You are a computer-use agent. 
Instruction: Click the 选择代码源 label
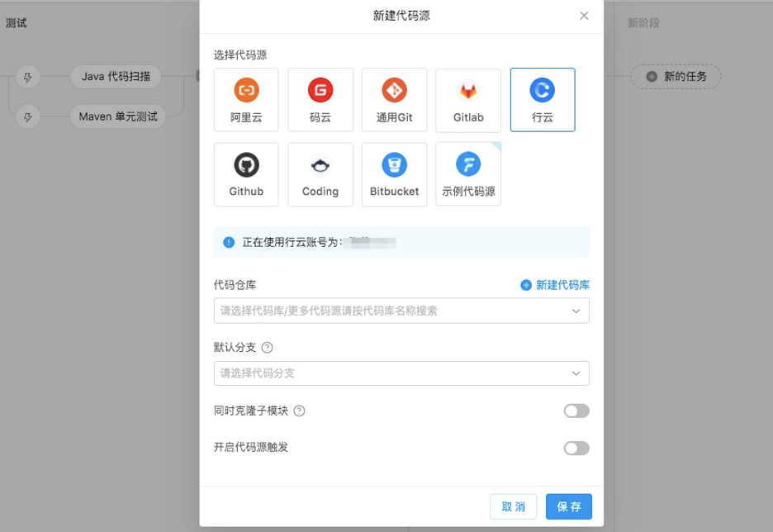[240, 55]
